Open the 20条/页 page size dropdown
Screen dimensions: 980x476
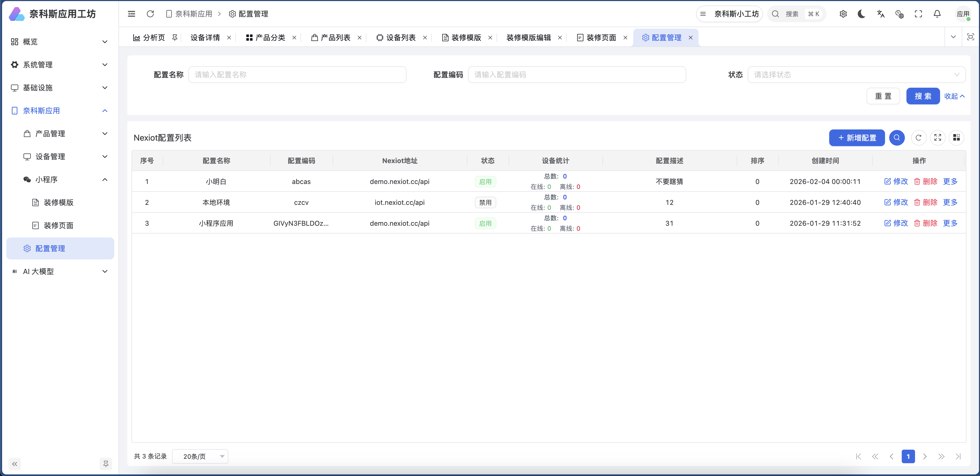click(x=200, y=456)
